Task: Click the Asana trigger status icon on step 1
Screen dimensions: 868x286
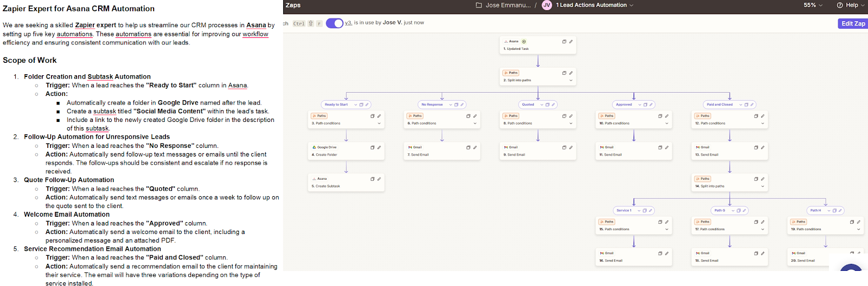Action: 524,41
